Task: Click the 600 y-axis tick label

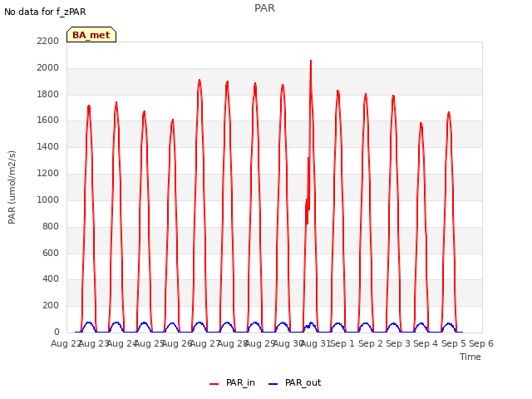Action: coord(51,253)
